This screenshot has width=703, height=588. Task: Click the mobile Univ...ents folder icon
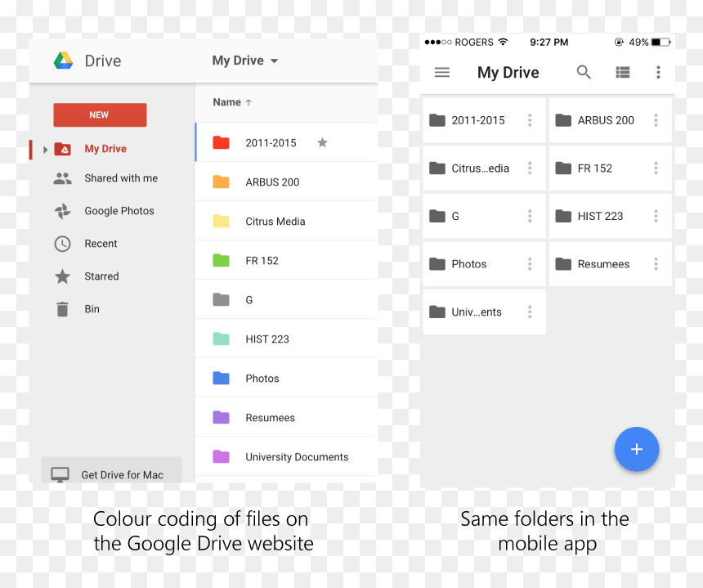tap(437, 312)
